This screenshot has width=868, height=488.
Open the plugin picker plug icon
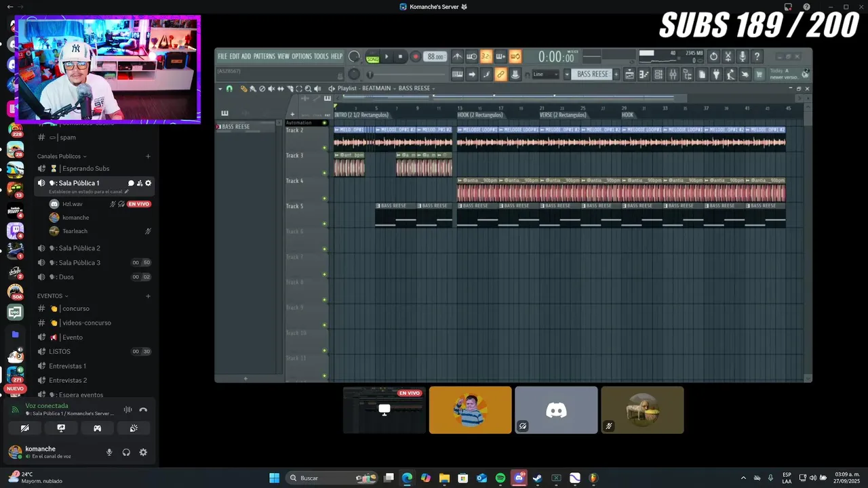(x=716, y=75)
